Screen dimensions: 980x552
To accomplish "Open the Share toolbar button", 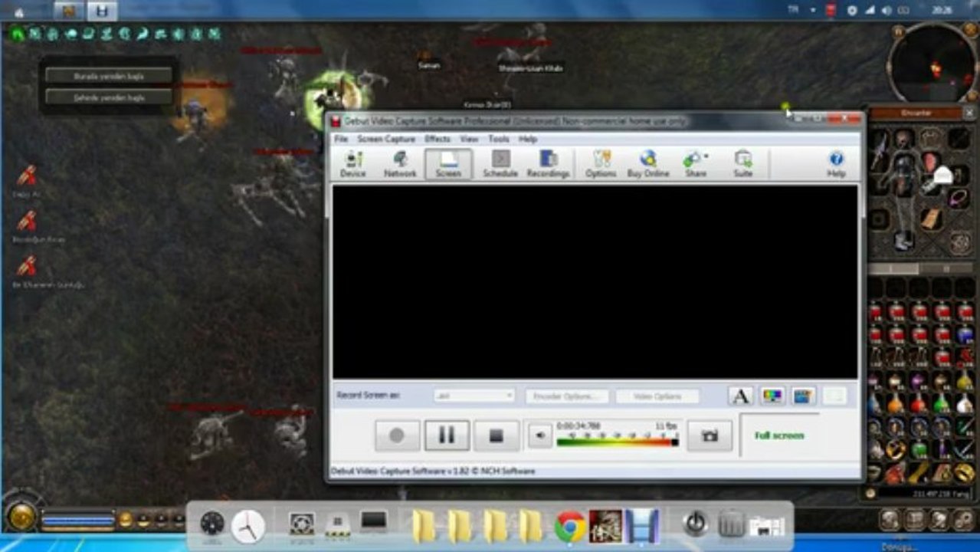I will point(696,164).
